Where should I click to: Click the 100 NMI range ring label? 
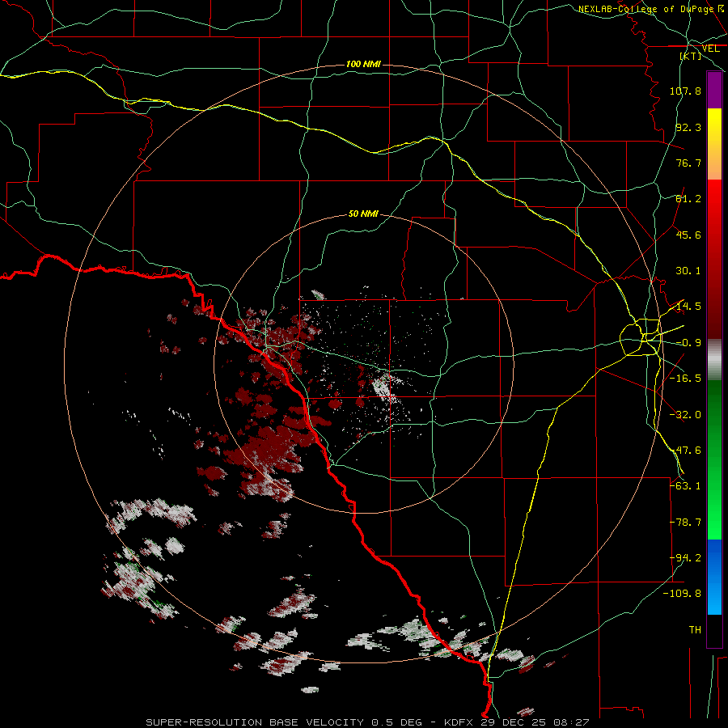pos(363,64)
